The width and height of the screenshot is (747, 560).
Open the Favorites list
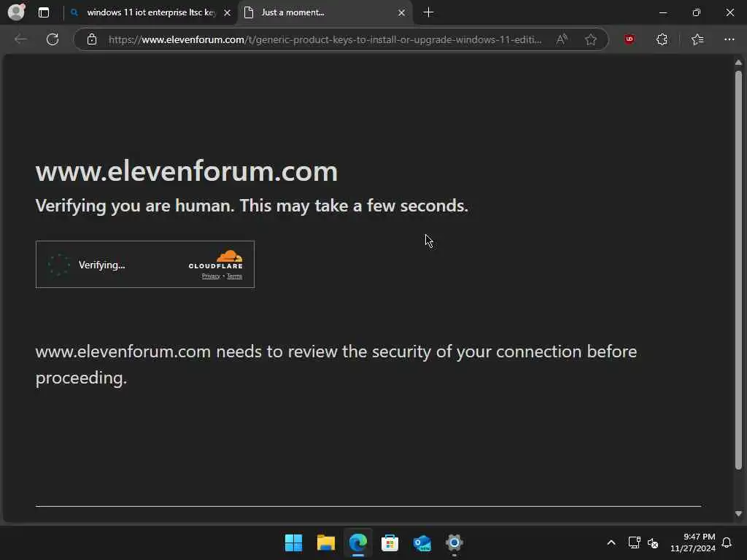click(x=697, y=39)
